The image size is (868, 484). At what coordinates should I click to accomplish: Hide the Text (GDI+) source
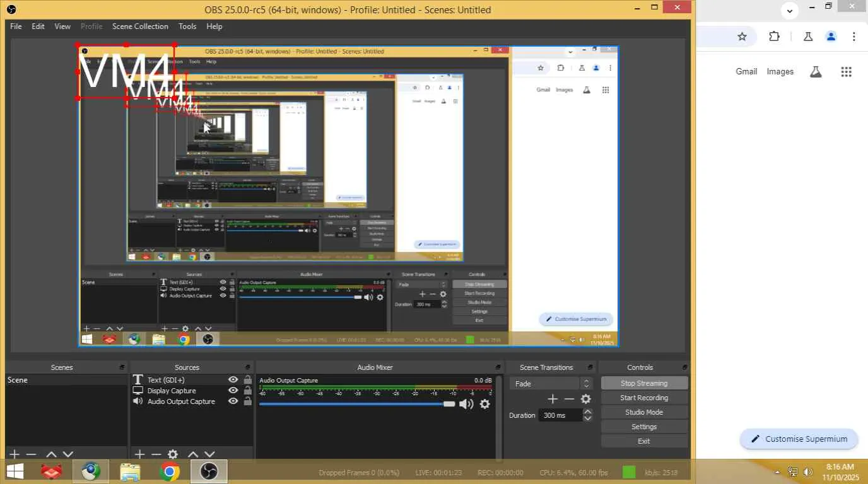[x=233, y=380]
